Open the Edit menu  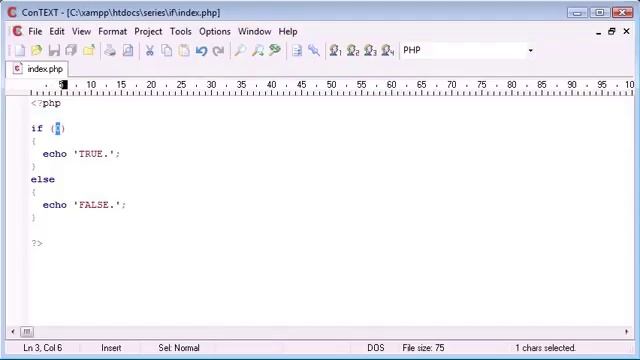click(x=57, y=31)
